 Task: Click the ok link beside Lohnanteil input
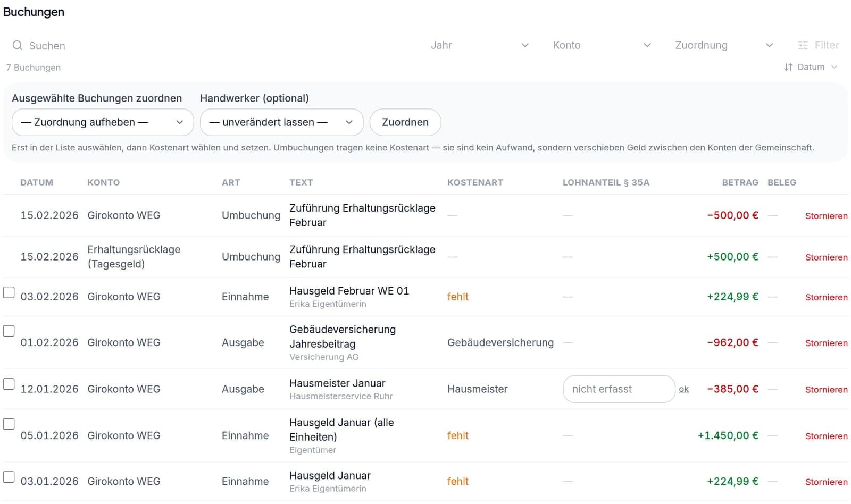(684, 389)
